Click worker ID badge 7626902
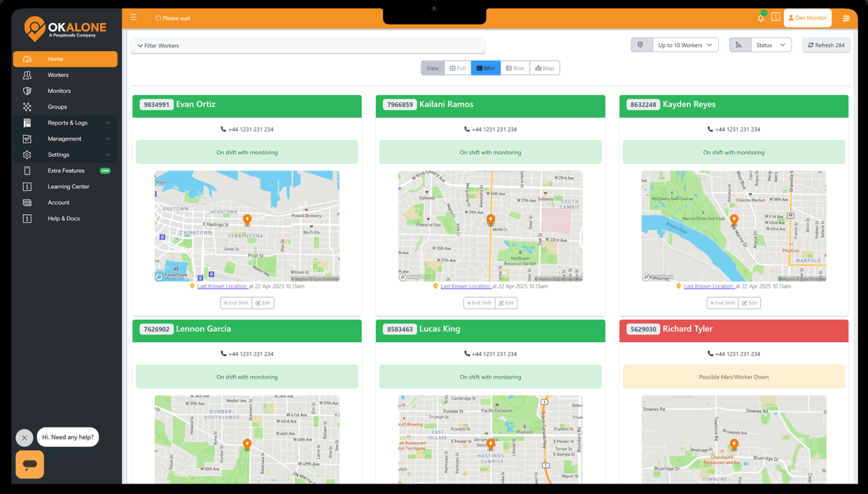868x494 pixels. (x=156, y=330)
